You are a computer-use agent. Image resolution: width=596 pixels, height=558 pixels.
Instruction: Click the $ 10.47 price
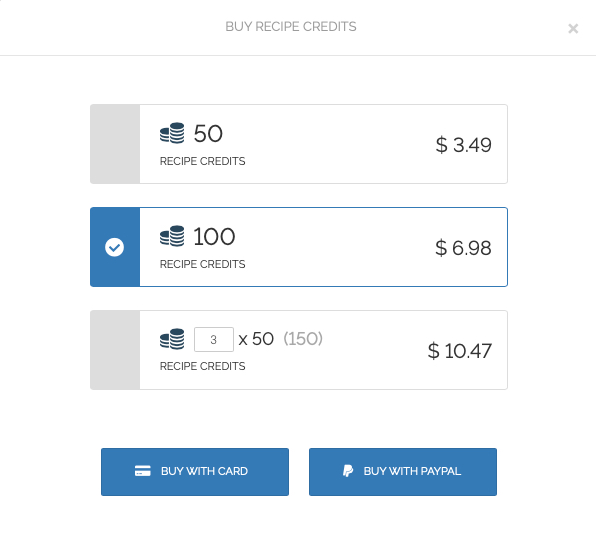[460, 350]
